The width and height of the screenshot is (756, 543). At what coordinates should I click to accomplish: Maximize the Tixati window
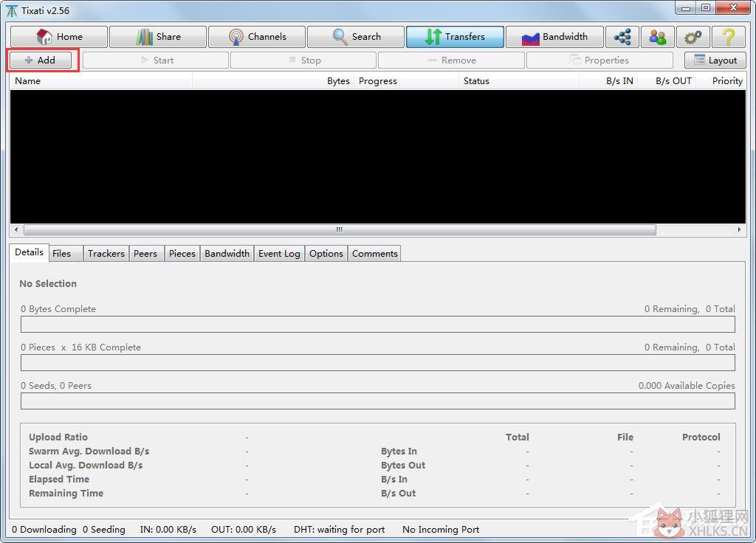pyautogui.click(x=705, y=7)
